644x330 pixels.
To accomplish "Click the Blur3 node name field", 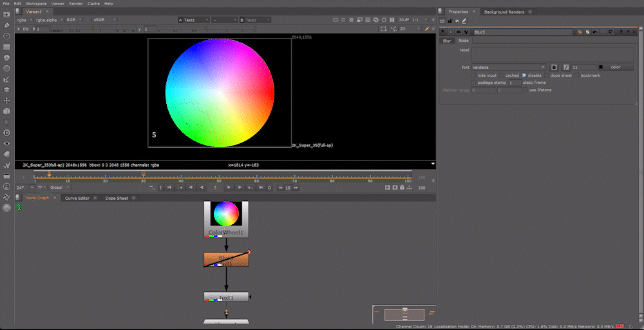I will [522, 32].
